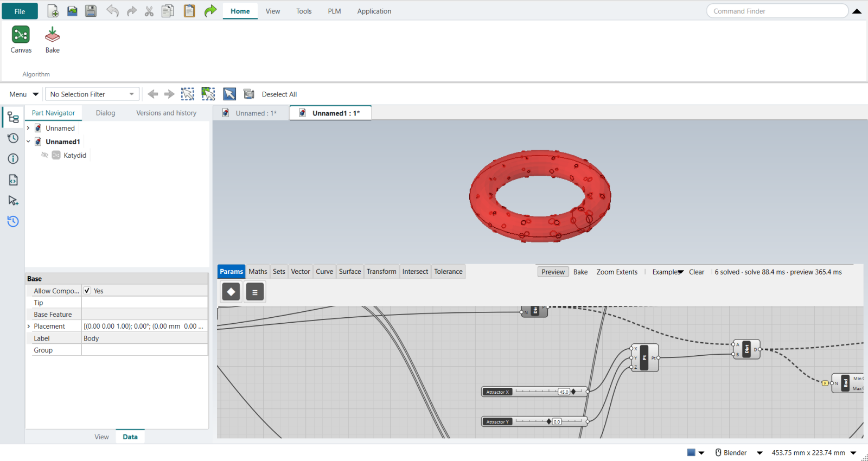Viewport: 868px width, 461px height.
Task: Open the No Selection Filter dropdown
Action: [x=92, y=94]
